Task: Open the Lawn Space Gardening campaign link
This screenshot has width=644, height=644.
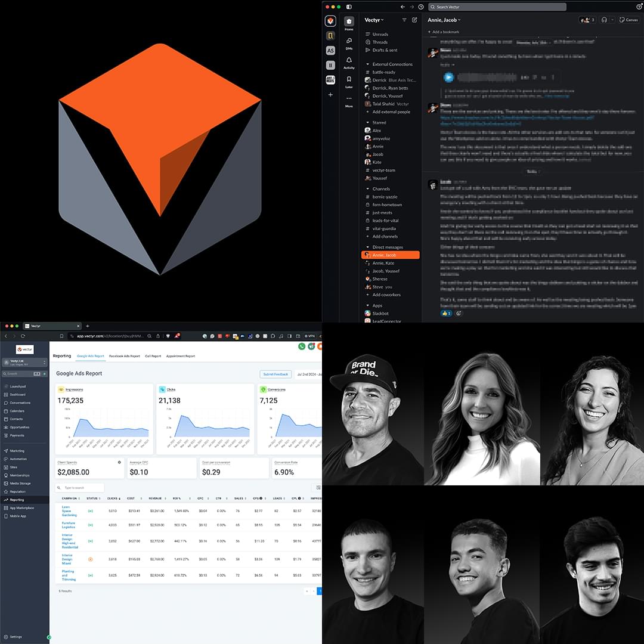Action: [x=69, y=510]
